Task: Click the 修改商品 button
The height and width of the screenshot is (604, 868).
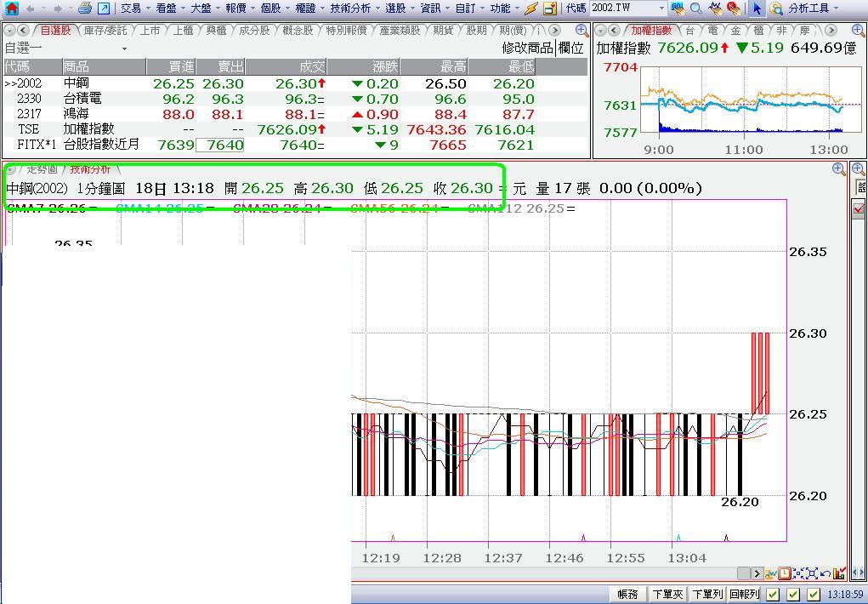Action: 528,48
